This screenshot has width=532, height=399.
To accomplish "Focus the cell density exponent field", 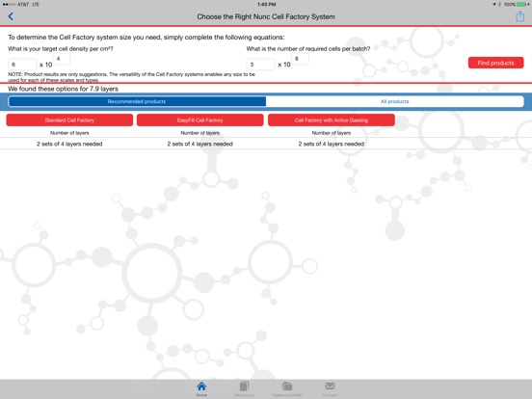I will (x=62, y=59).
